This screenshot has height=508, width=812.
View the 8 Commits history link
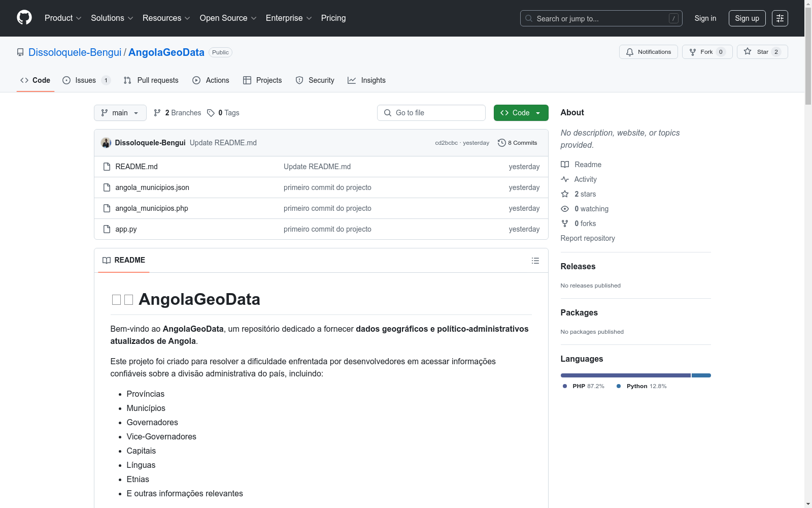[x=518, y=143]
